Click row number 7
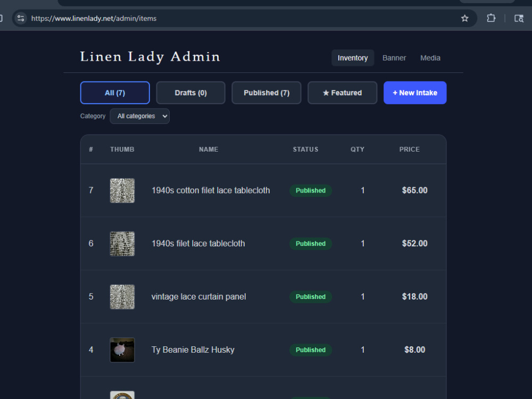 (91, 190)
